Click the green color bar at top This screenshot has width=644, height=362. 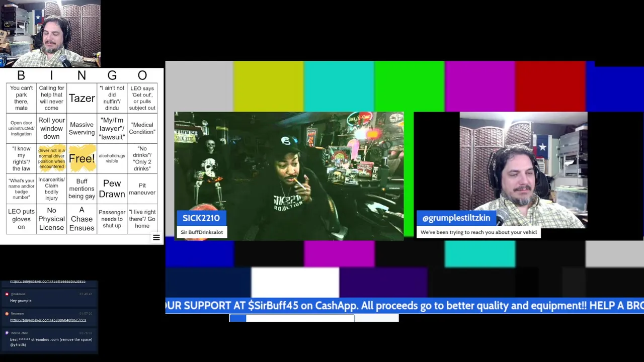[x=409, y=86]
